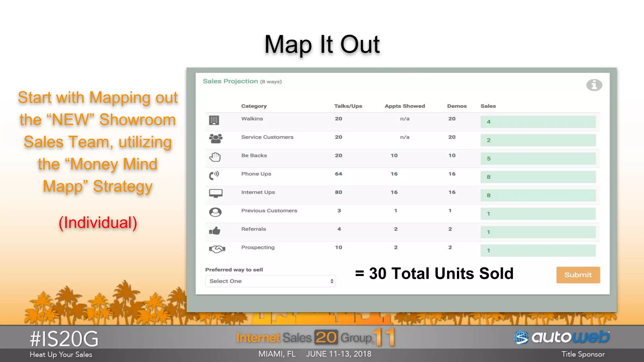Click the Preferred way to sell label

coord(234,270)
